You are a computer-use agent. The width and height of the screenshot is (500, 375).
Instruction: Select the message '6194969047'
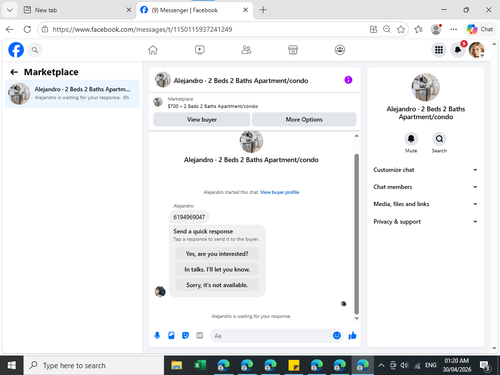point(189,217)
